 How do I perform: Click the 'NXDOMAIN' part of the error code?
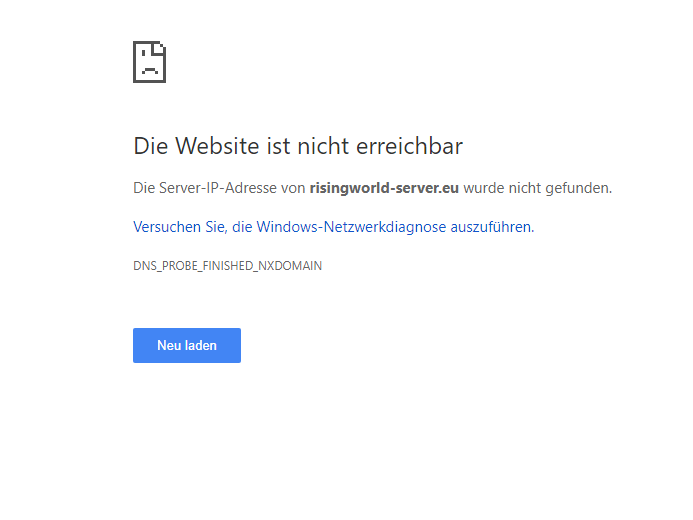click(289, 266)
